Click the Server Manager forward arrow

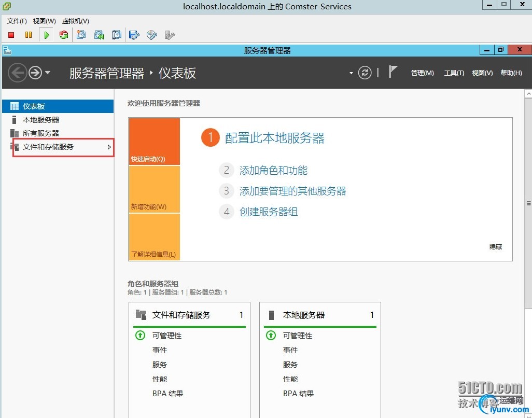35,73
